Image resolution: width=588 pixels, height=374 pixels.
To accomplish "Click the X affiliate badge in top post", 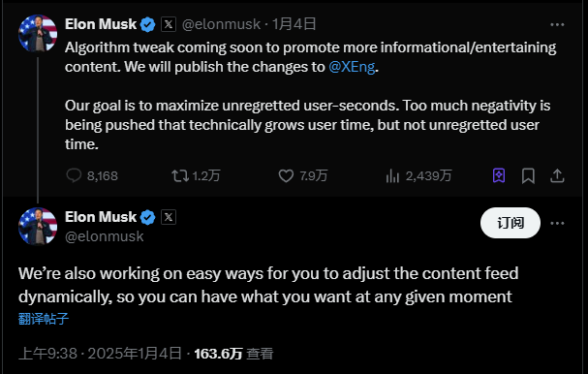I will [x=169, y=24].
